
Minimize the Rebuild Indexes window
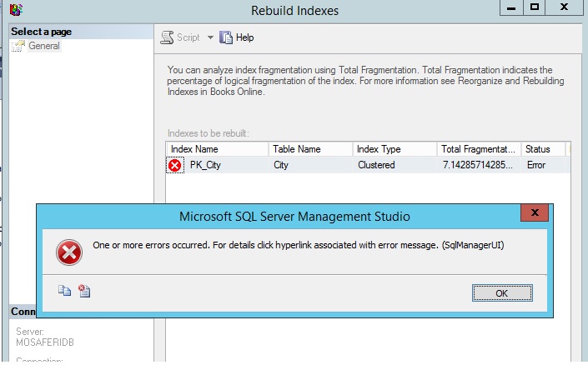[511, 7]
